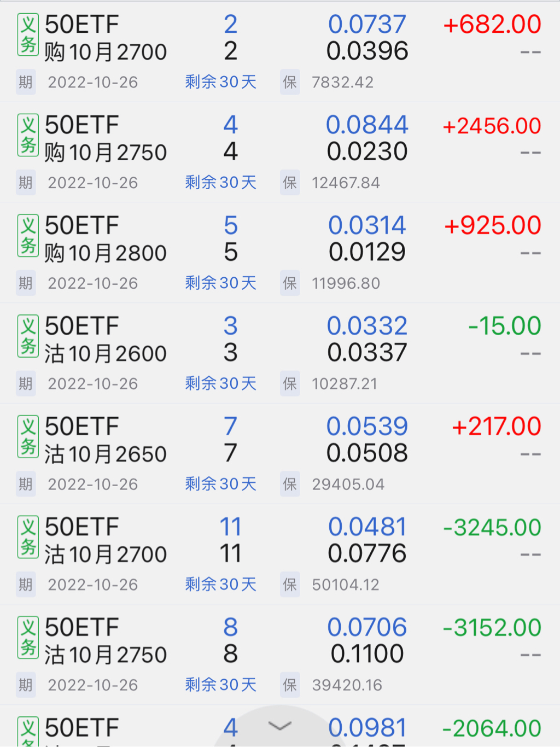Tap 剩余30天 on the 沽10月2600 row
The width and height of the screenshot is (560, 747).
click(220, 383)
